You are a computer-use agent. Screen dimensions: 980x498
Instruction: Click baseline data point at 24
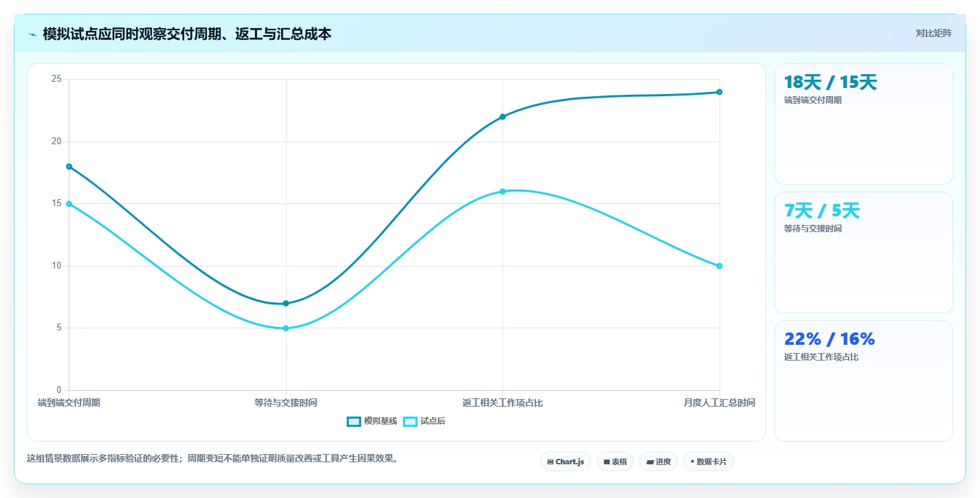coord(720,92)
